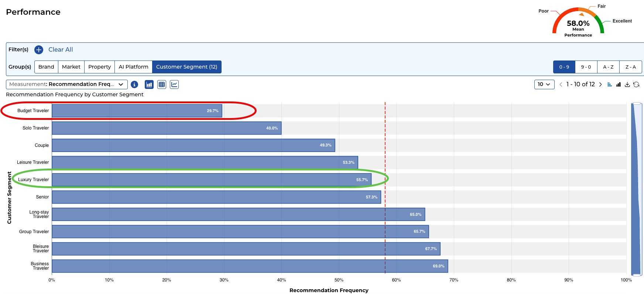Image resolution: width=644 pixels, height=294 pixels.
Task: Select horizontal bar orientation icon
Action: tap(610, 84)
